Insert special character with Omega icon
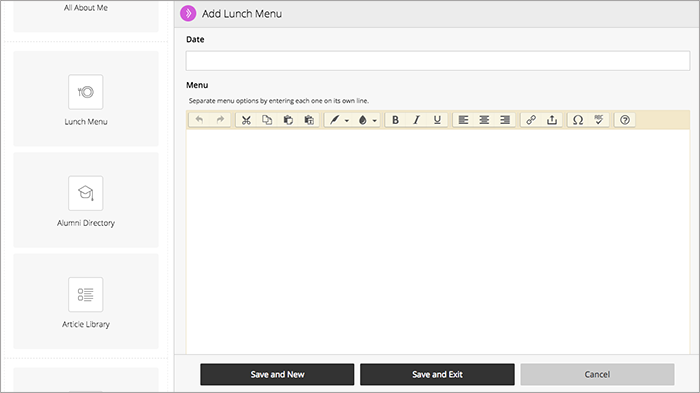The width and height of the screenshot is (700, 393). 578,120
